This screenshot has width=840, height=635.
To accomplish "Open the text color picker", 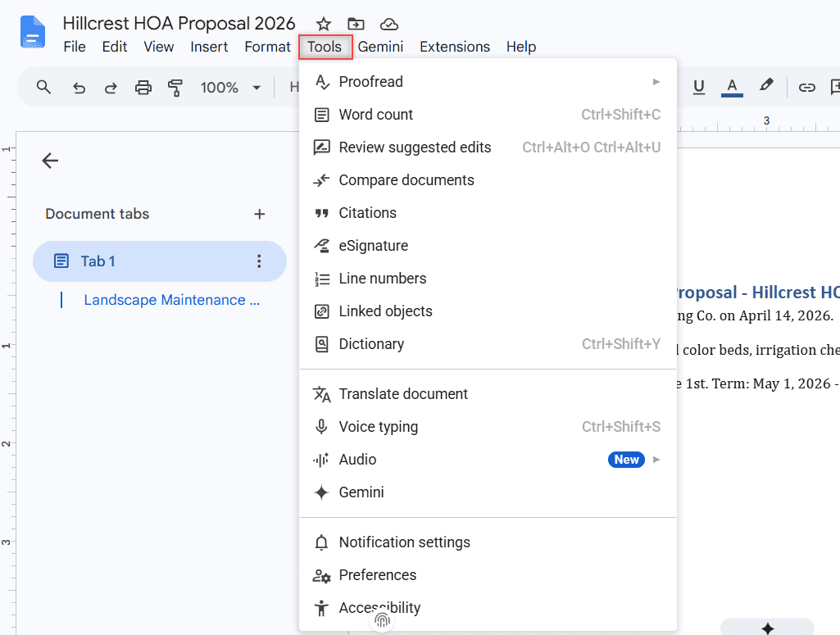I will (x=732, y=87).
